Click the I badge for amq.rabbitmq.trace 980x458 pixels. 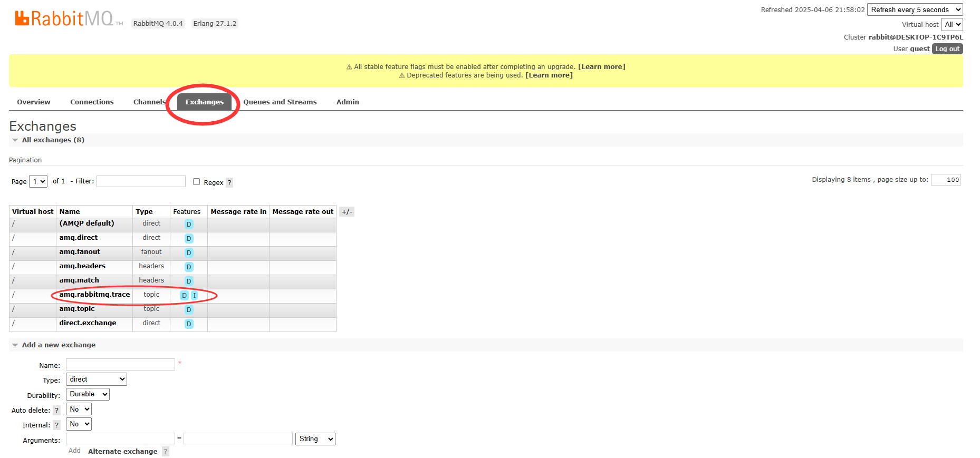[x=194, y=295]
